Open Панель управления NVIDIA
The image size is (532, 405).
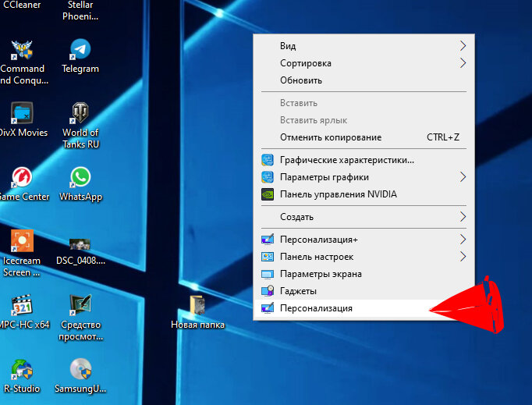coord(364,194)
